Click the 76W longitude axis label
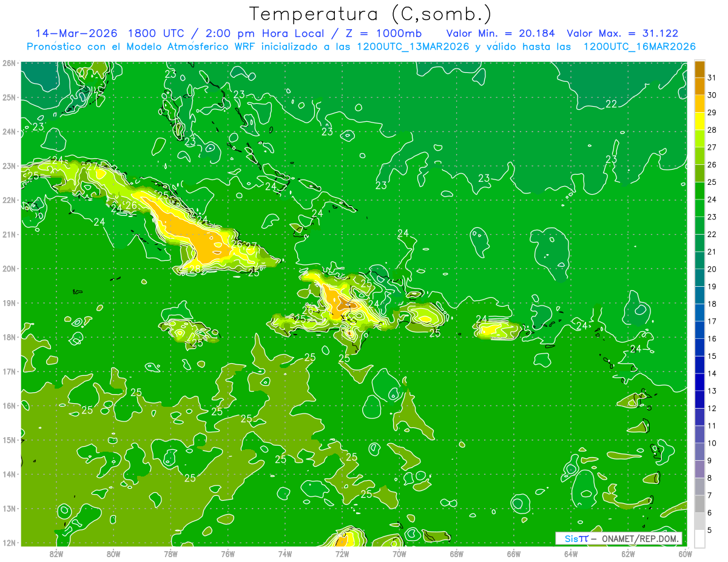Image resolution: width=728 pixels, height=562 pixels. (228, 554)
